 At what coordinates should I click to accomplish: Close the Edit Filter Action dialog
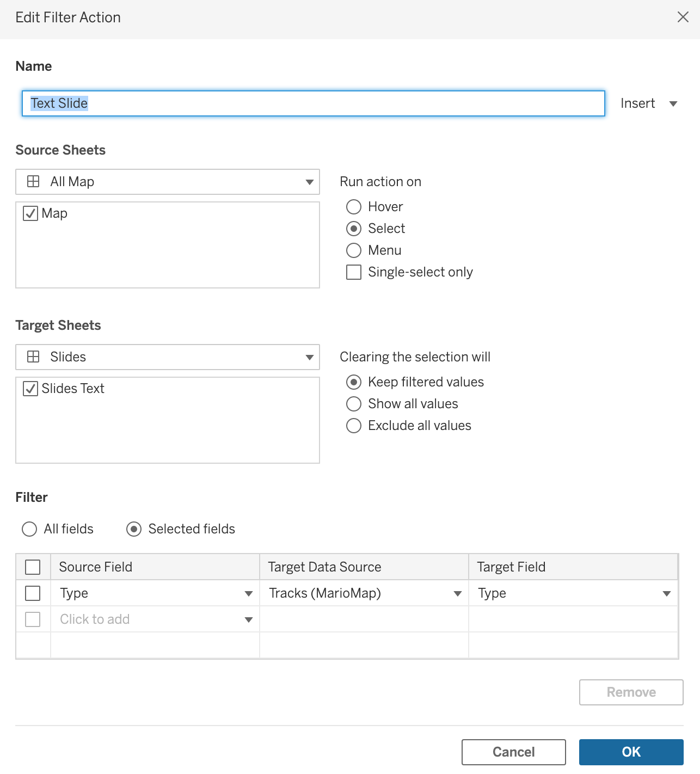[683, 17]
